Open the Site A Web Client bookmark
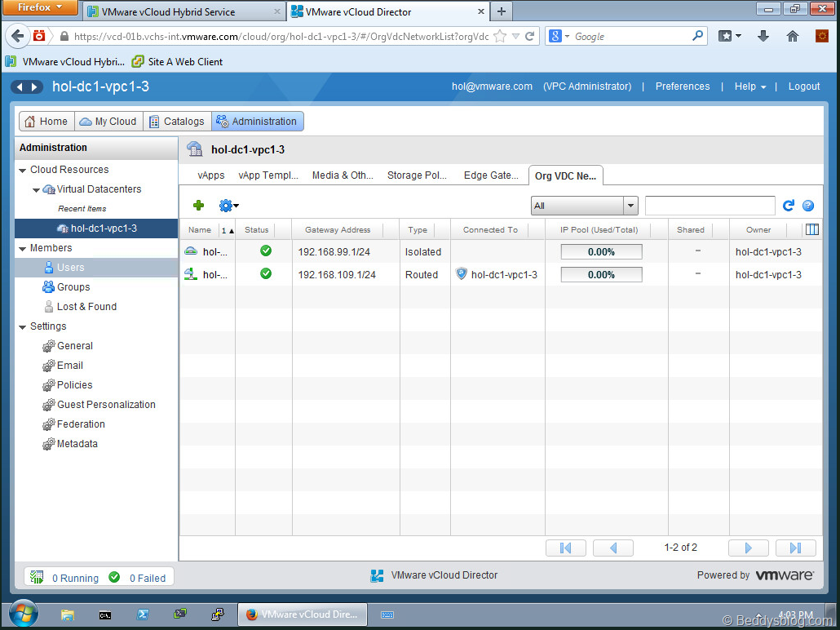Screen dimensions: 840x630 [x=177, y=62]
